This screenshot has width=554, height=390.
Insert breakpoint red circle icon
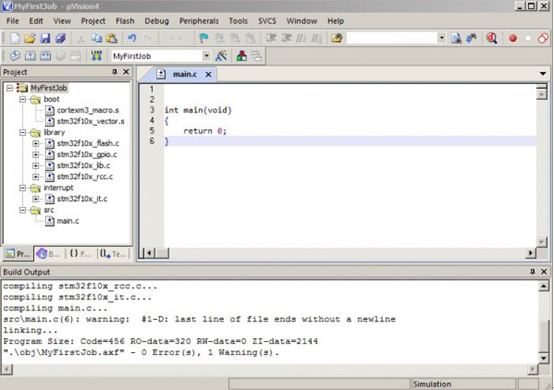(x=513, y=38)
